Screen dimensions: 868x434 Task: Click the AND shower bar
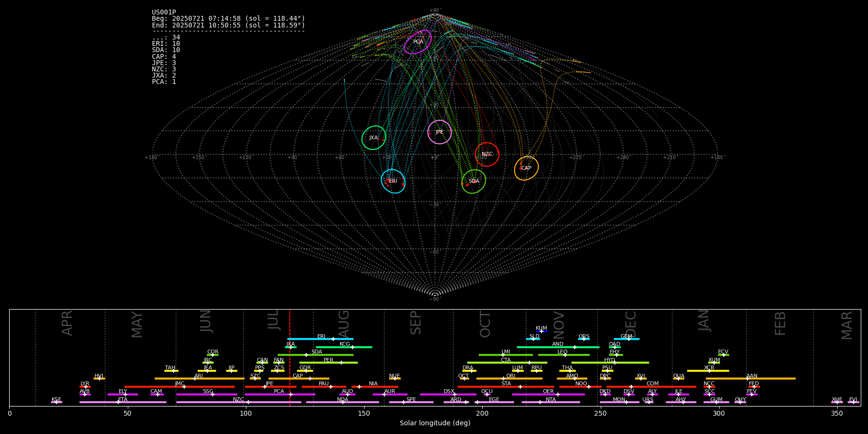click(x=558, y=347)
